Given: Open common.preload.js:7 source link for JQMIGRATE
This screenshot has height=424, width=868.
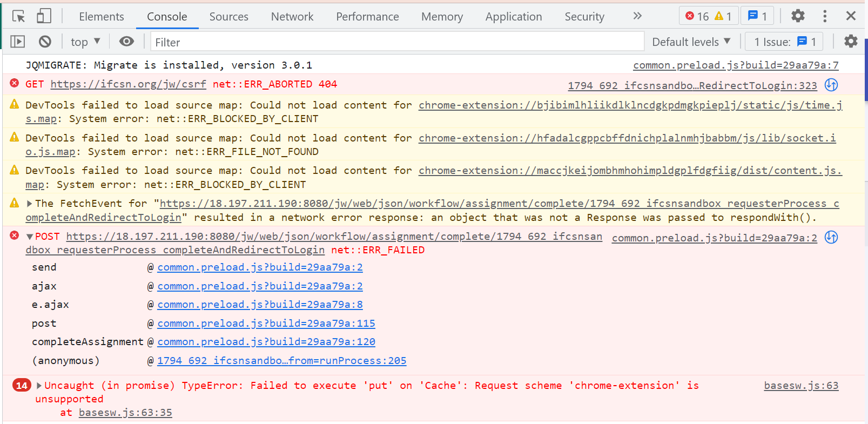Looking at the screenshot, I should coord(736,65).
